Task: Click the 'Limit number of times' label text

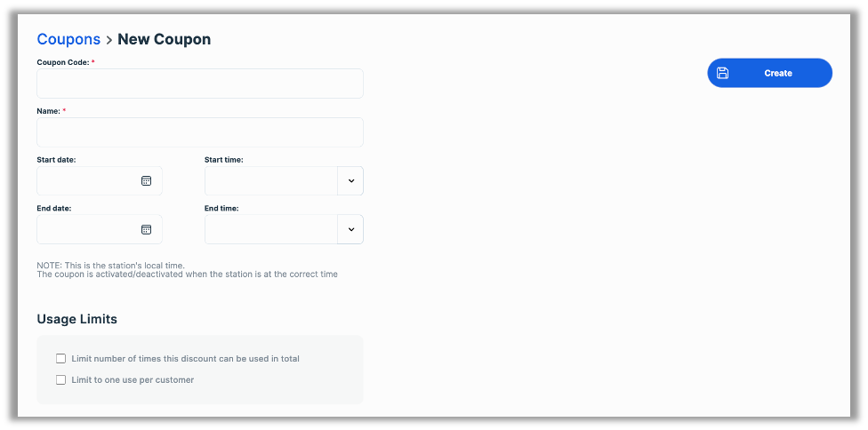Action: point(185,359)
